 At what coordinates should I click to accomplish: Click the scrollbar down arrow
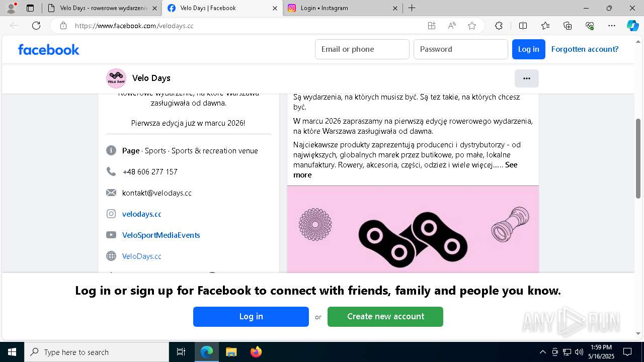638,333
